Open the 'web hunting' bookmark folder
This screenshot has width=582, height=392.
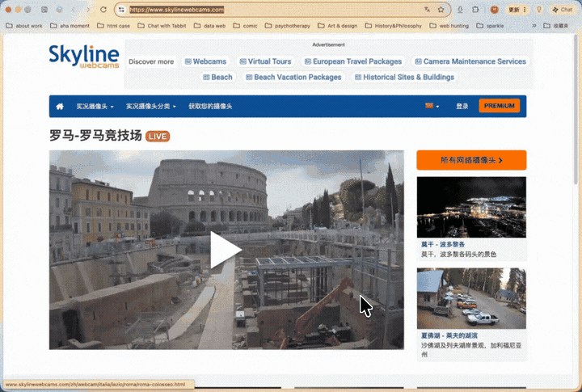(449, 26)
